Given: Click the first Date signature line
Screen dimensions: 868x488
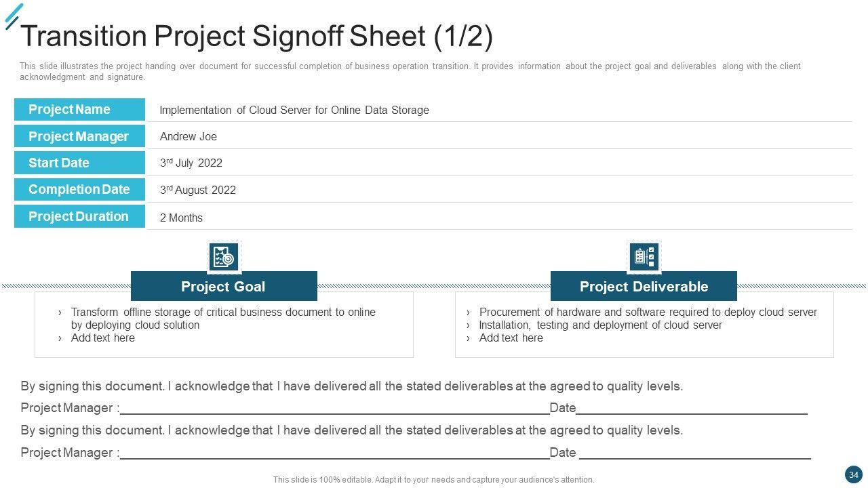Looking at the screenshot, I should coord(692,411).
